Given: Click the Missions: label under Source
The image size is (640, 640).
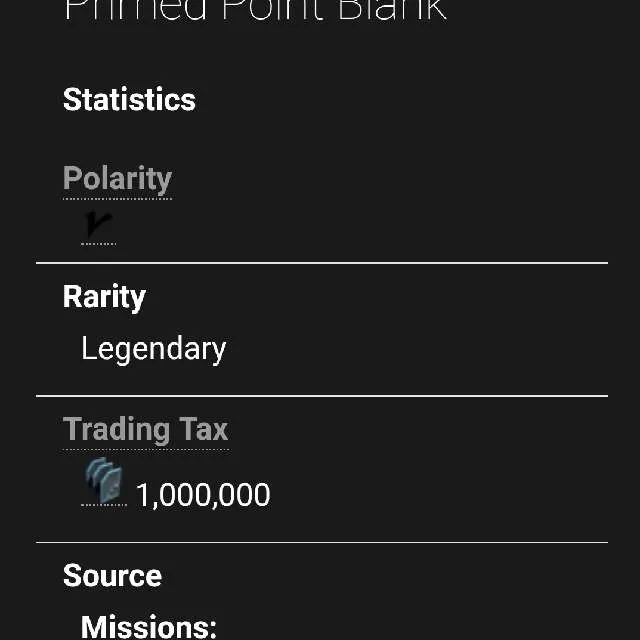Looking at the screenshot, I should coord(148,627).
